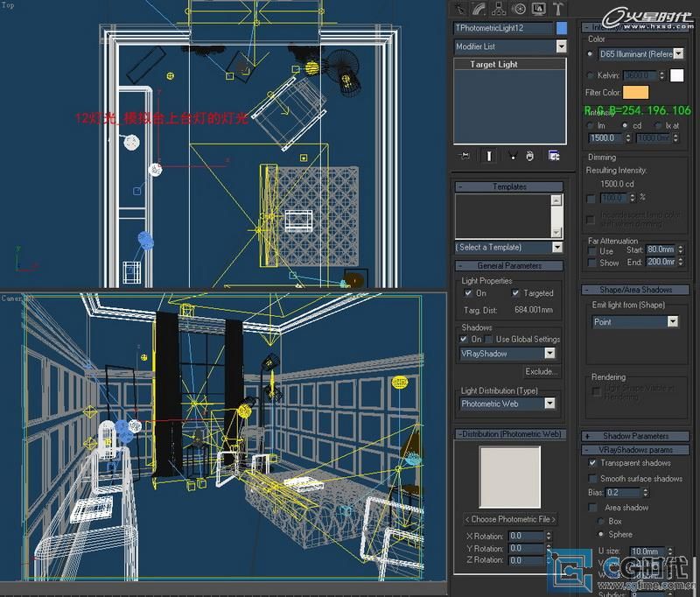Click the TPhotometricLight12 object name field
700x597 pixels.
[503, 28]
